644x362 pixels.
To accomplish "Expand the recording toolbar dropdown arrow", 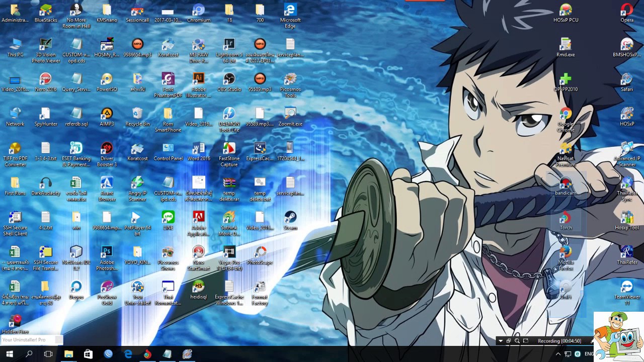I will 500,341.
